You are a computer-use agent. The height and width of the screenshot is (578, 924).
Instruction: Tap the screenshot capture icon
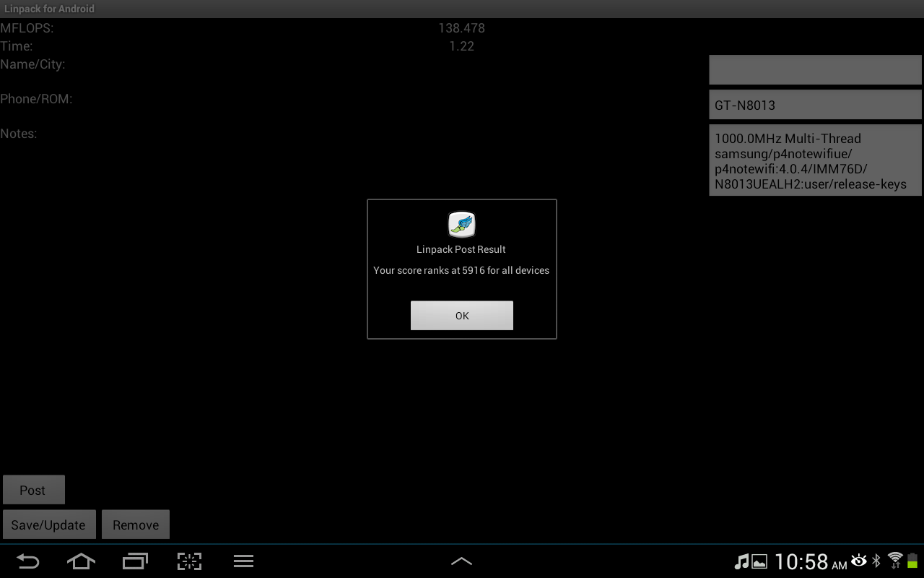[x=189, y=561]
